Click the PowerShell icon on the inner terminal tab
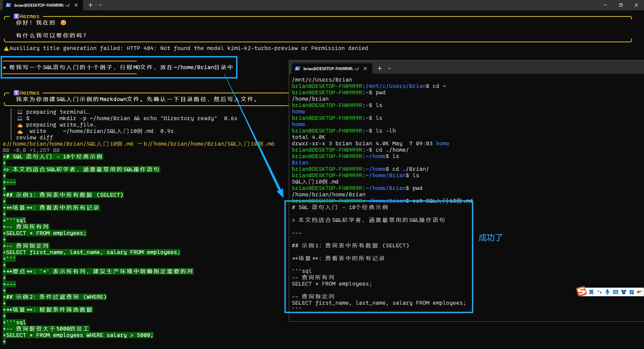The width and height of the screenshot is (644, 349). coord(298,68)
